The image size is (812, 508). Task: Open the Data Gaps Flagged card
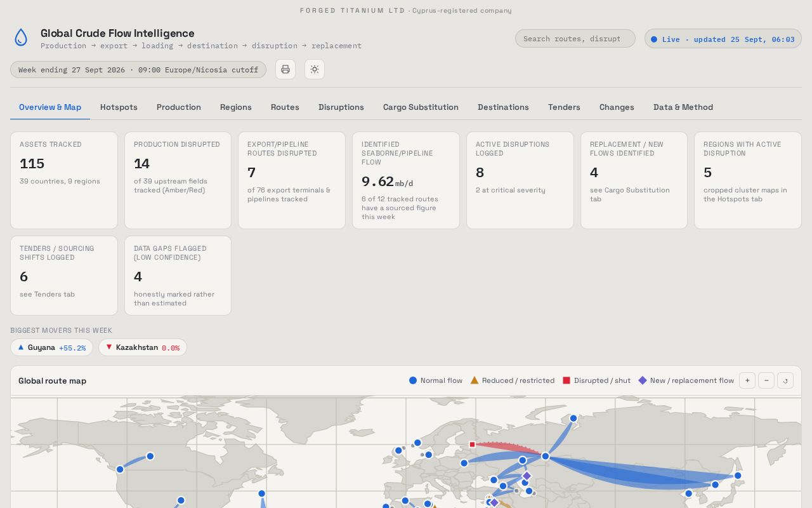pos(178,276)
